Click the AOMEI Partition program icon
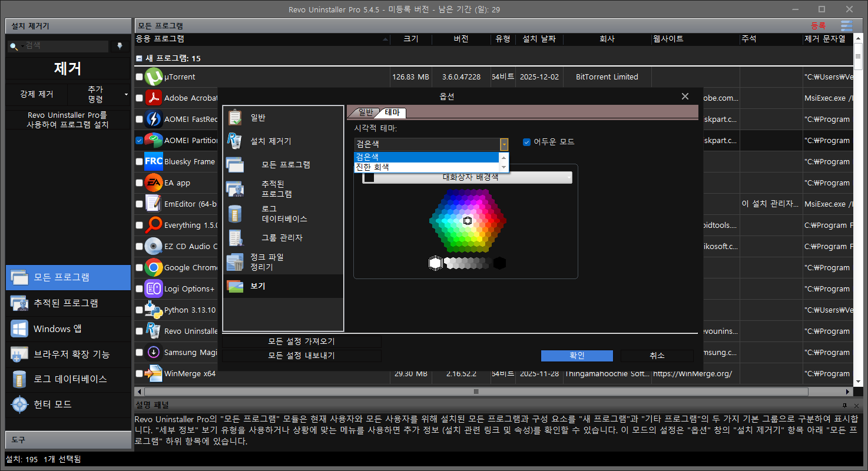Screen dimensions: 868x471 pos(154,140)
